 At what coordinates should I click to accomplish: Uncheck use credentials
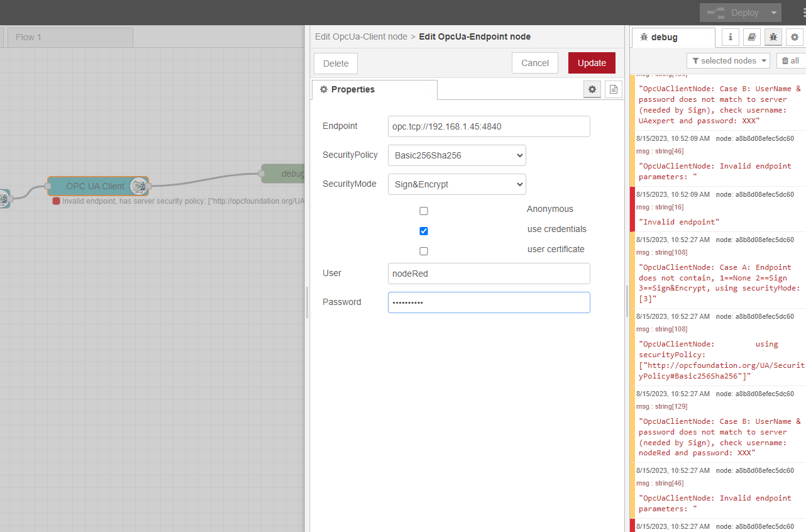tap(423, 231)
